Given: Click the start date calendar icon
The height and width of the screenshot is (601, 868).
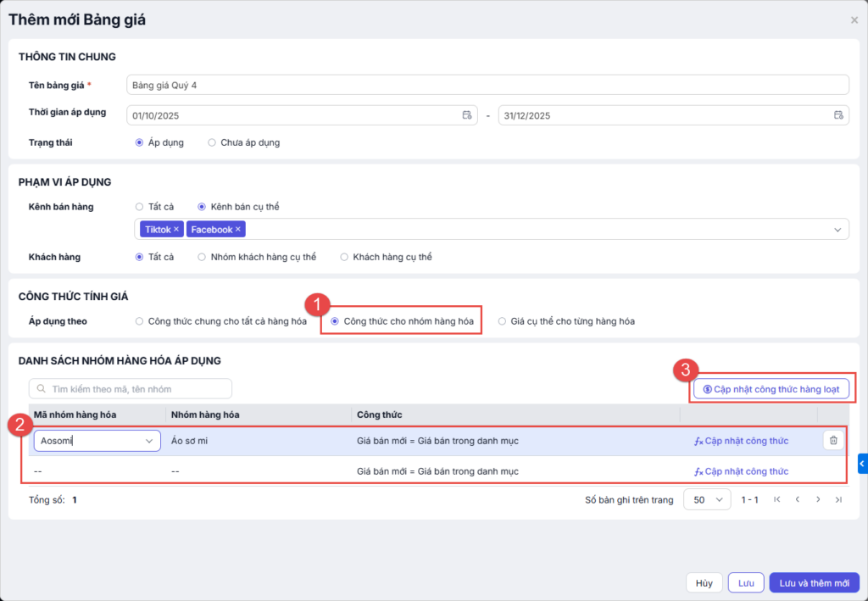Looking at the screenshot, I should click(x=466, y=115).
